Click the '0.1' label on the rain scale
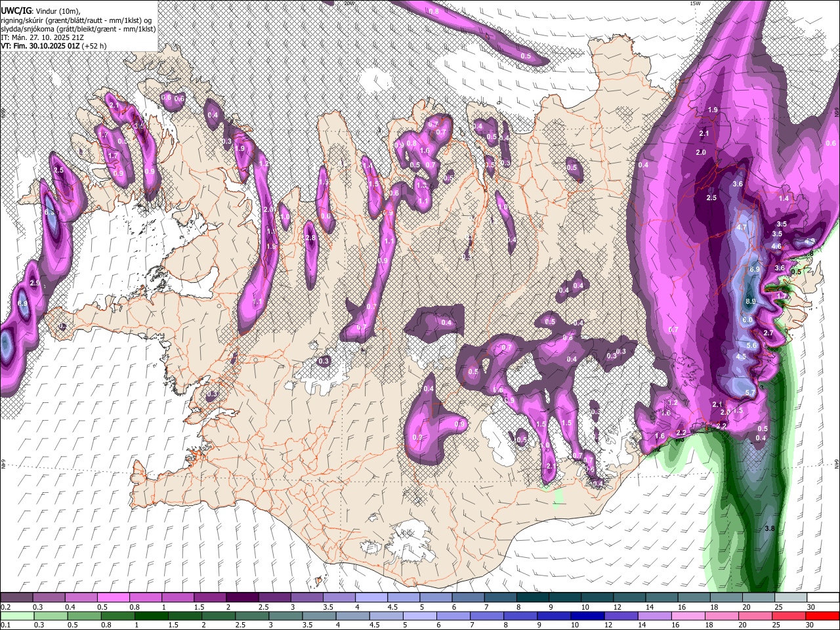 click(x=5, y=625)
